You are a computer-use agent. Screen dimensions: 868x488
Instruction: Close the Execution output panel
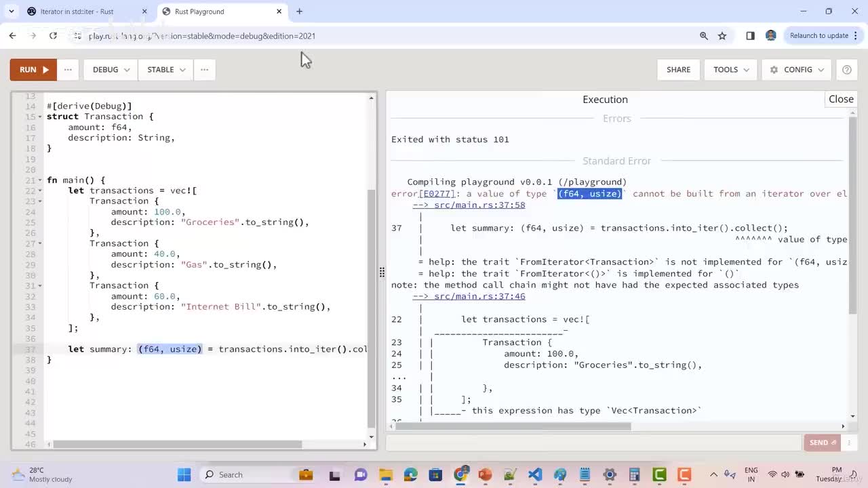pyautogui.click(x=841, y=99)
